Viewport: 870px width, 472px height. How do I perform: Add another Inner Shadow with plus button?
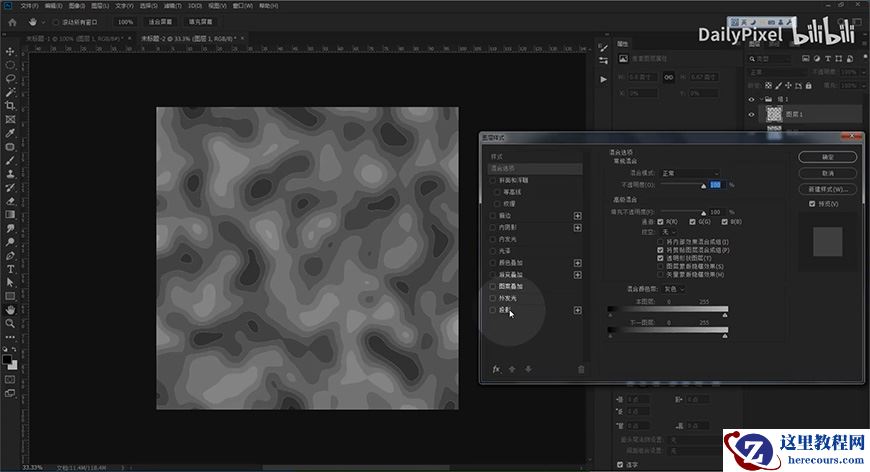coord(578,227)
